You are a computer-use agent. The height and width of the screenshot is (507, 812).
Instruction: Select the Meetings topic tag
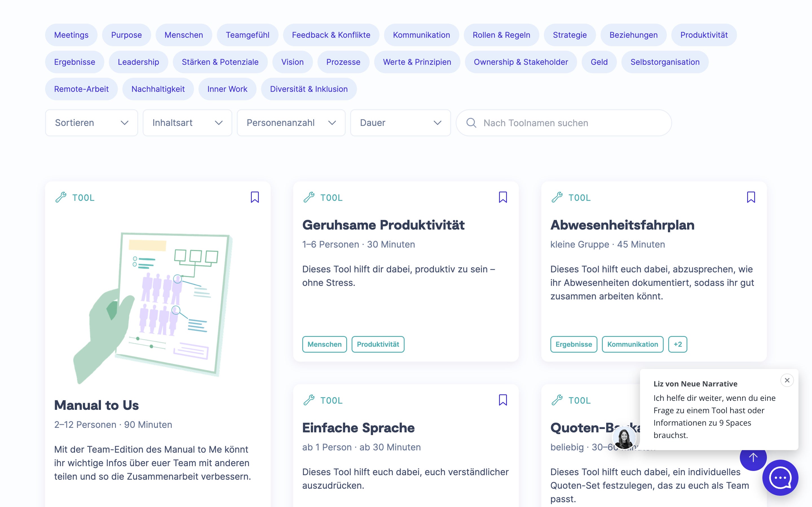pyautogui.click(x=72, y=35)
